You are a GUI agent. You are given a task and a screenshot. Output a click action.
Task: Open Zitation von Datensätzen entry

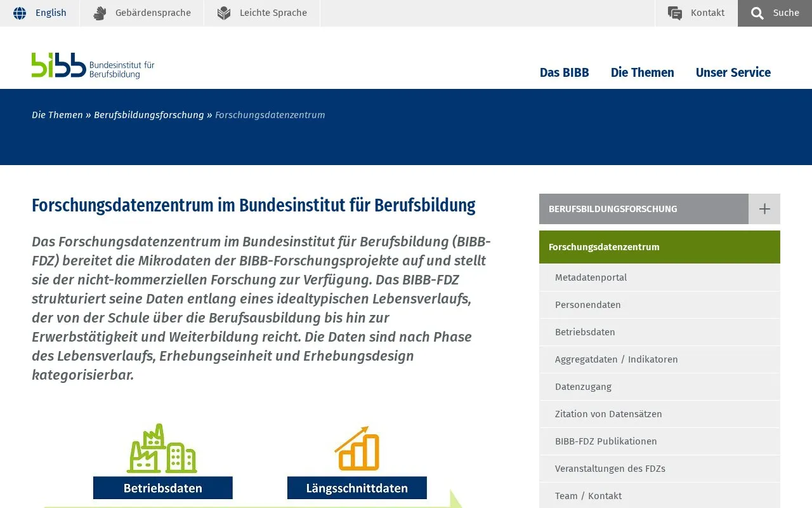pos(660,414)
